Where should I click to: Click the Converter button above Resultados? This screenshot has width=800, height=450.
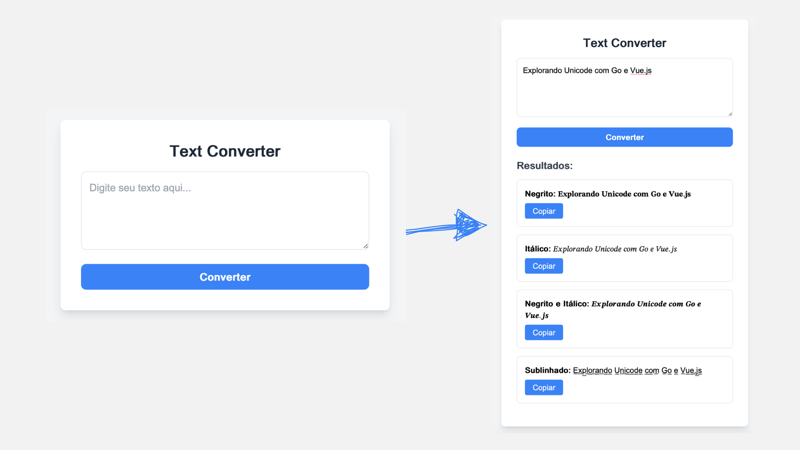tap(624, 137)
